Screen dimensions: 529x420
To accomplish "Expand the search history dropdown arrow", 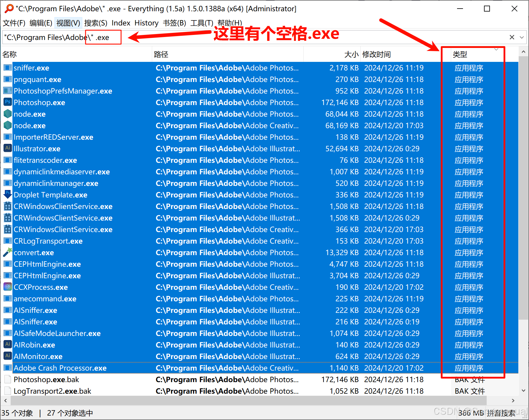I will click(x=522, y=37).
